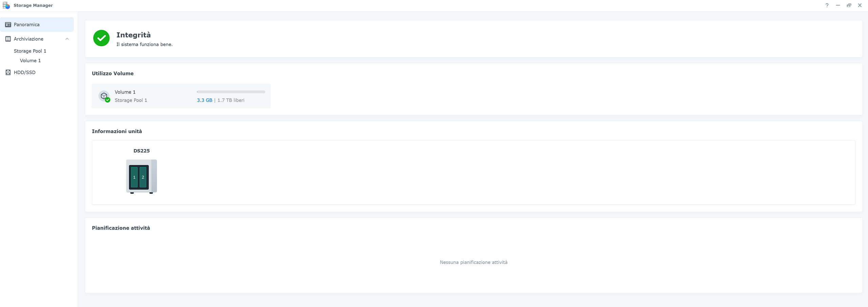Click the 'Nessuna pianificazione attività' message
Image resolution: width=868 pixels, height=307 pixels.
[473, 262]
